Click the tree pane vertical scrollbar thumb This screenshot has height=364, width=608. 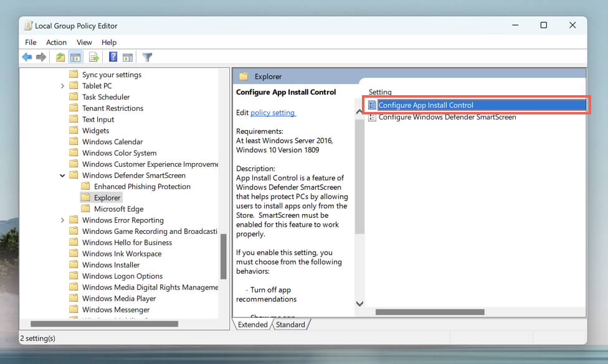pyautogui.click(x=224, y=256)
